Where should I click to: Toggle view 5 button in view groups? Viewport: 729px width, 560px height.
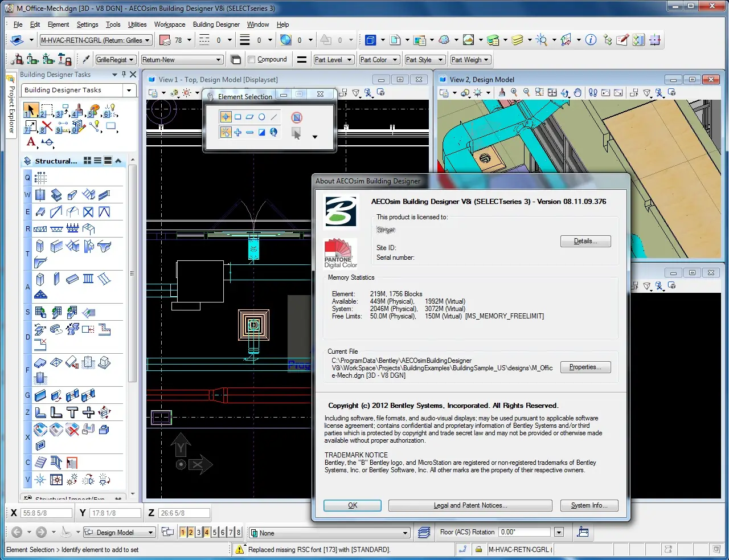(x=215, y=532)
